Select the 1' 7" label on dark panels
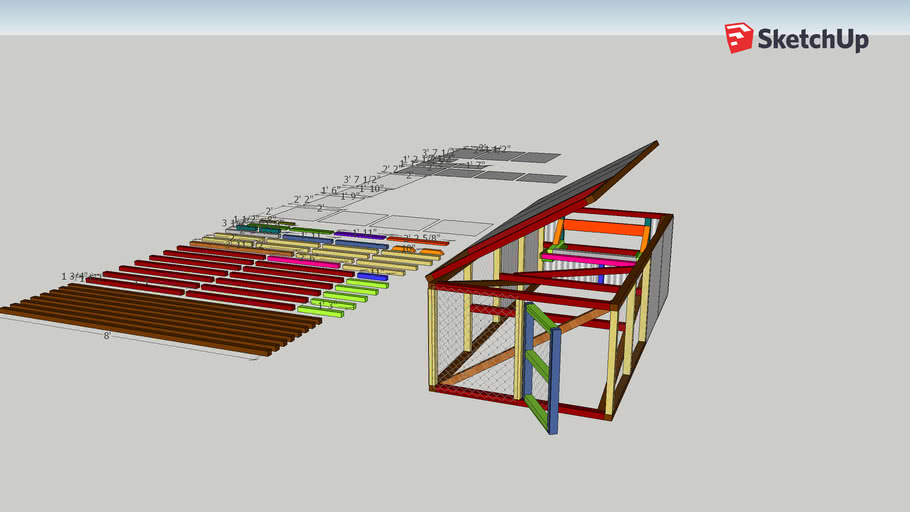Viewport: 910px width, 512px height. (475, 165)
